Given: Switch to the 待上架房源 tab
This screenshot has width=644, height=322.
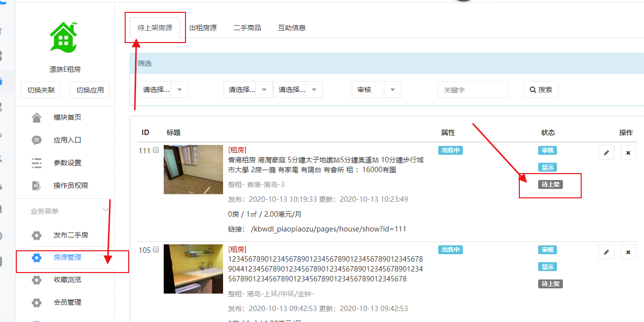Looking at the screenshot, I should tap(155, 28).
